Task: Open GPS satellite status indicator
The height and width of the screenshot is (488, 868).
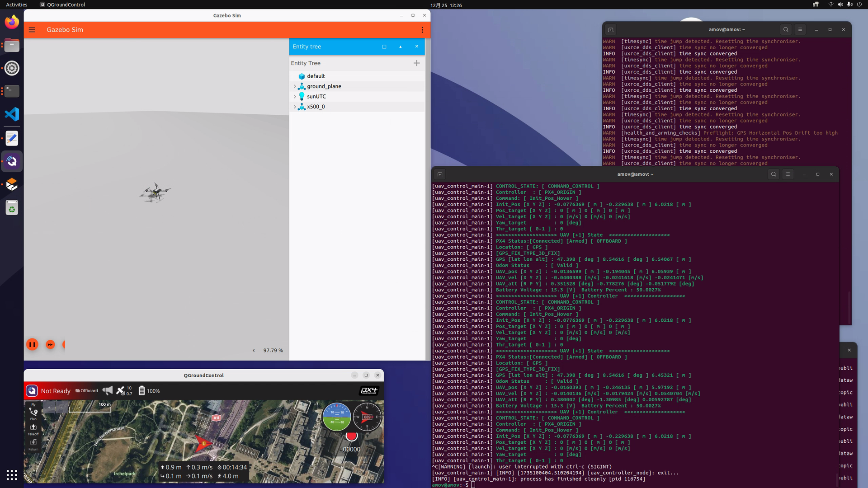Action: 124,391
